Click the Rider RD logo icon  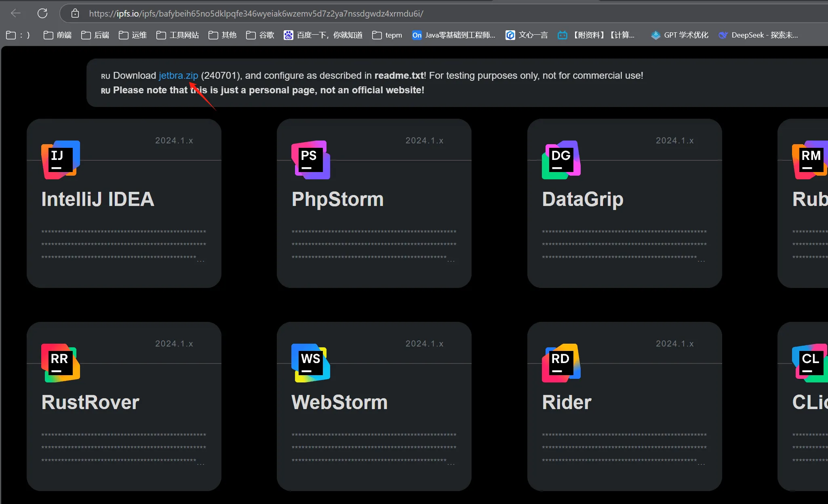pyautogui.click(x=561, y=363)
